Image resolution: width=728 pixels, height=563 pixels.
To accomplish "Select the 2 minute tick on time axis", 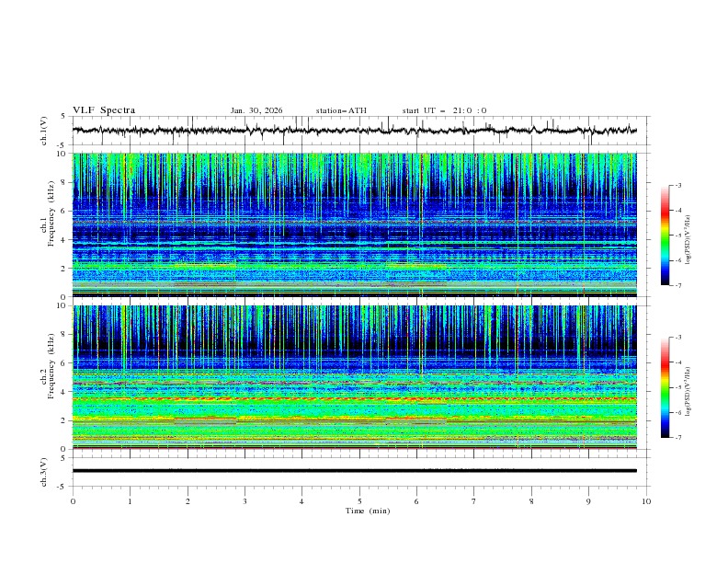I will tap(188, 501).
